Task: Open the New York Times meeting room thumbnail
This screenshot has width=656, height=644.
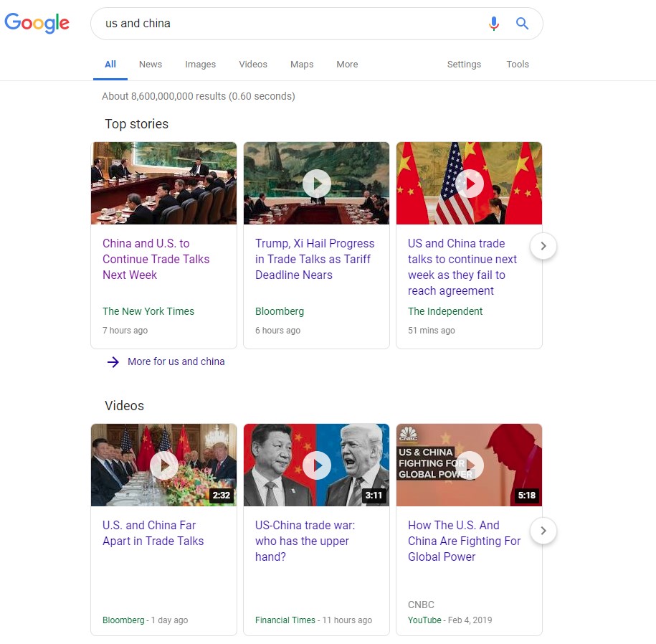Action: click(164, 184)
